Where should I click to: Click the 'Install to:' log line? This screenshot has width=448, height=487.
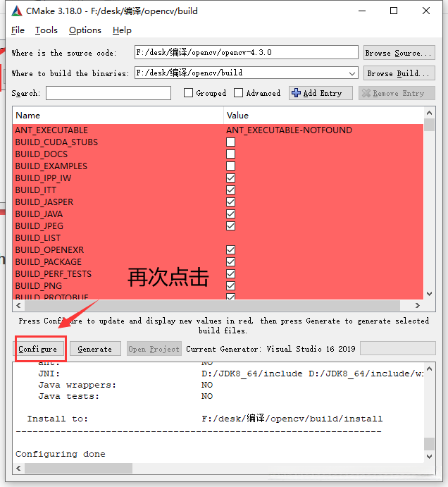click(x=205, y=419)
